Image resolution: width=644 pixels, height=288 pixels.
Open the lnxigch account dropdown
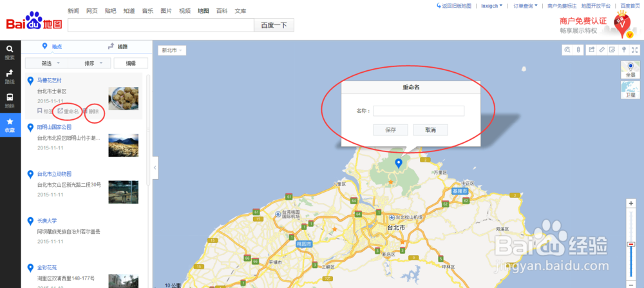pyautogui.click(x=491, y=6)
